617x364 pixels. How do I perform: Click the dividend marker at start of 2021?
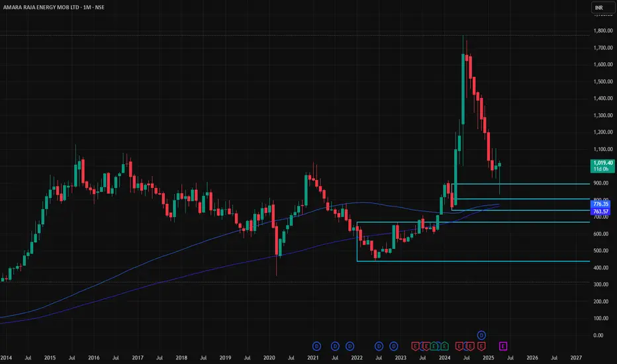coord(316,346)
